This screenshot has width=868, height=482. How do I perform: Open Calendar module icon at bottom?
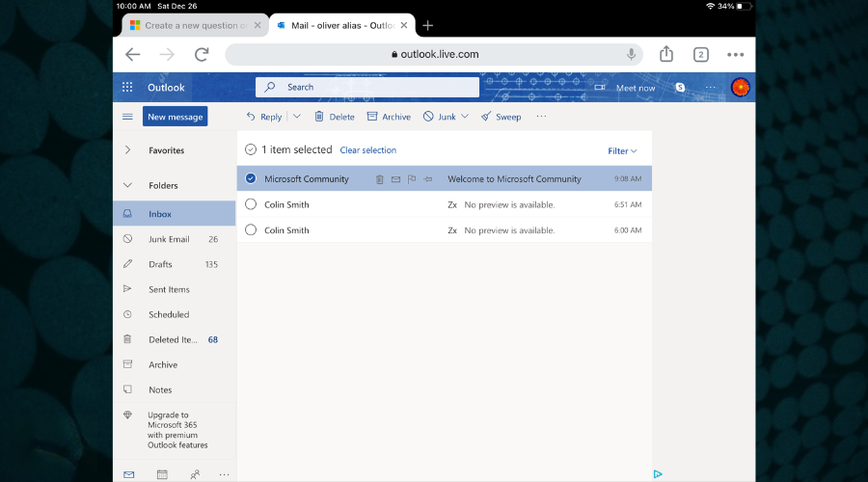coord(162,474)
